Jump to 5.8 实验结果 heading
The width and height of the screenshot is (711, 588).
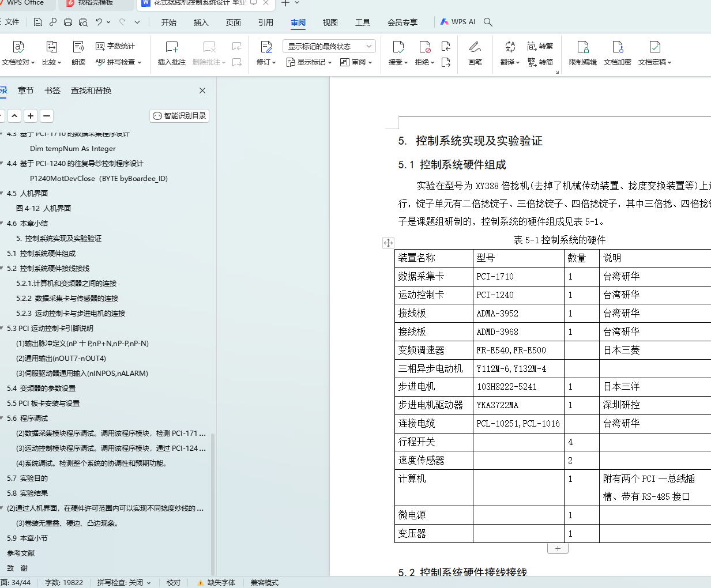[27, 493]
